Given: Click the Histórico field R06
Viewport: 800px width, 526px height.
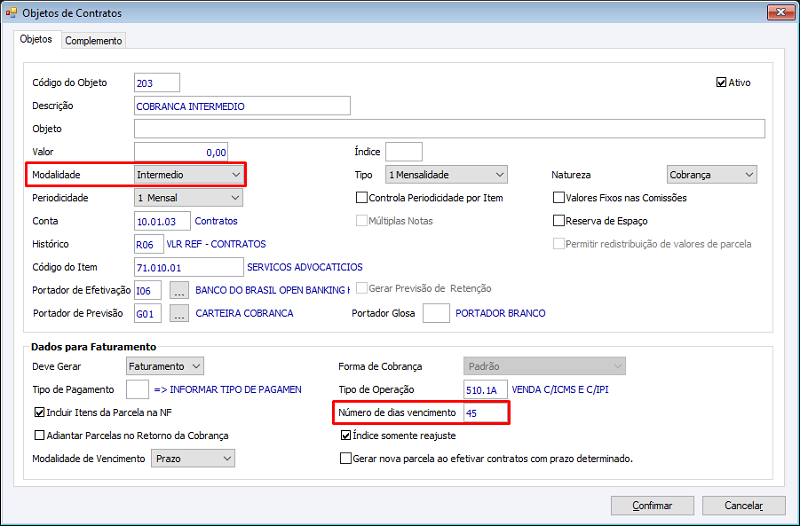Looking at the screenshot, I should pos(149,244).
